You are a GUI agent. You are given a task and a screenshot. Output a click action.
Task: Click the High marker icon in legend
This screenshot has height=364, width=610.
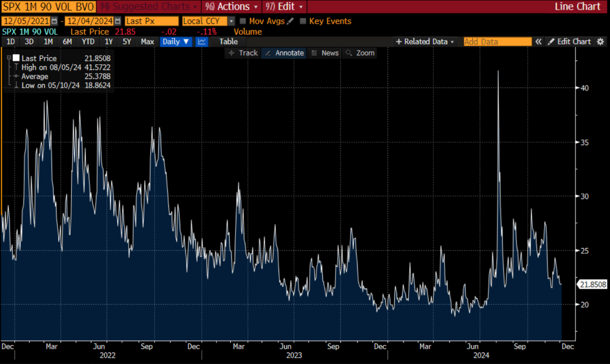click(16, 67)
